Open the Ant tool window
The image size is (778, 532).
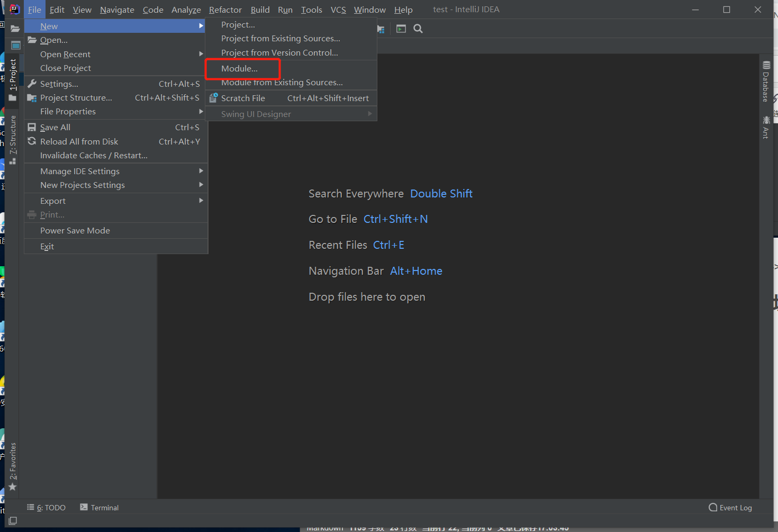tap(766, 127)
